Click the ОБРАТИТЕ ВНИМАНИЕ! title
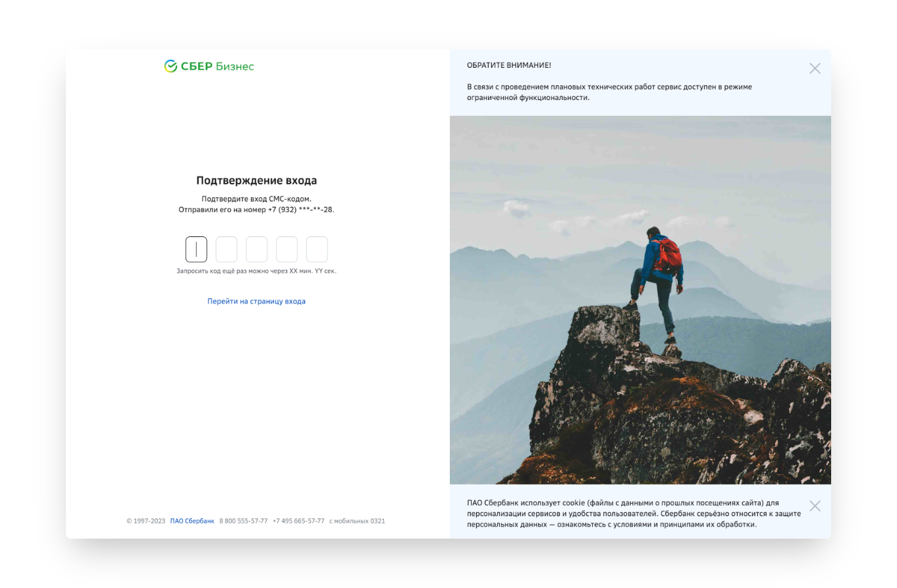 (x=509, y=65)
